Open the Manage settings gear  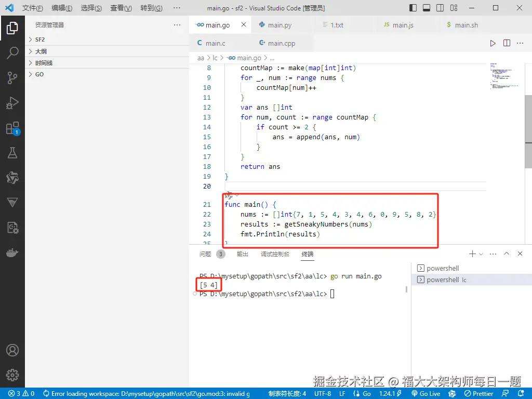tap(12, 375)
